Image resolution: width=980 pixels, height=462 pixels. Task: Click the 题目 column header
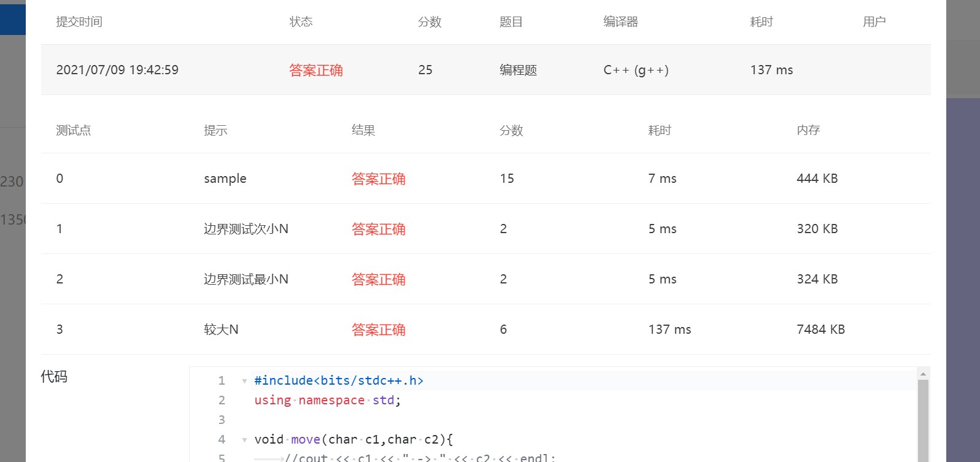pyautogui.click(x=511, y=22)
